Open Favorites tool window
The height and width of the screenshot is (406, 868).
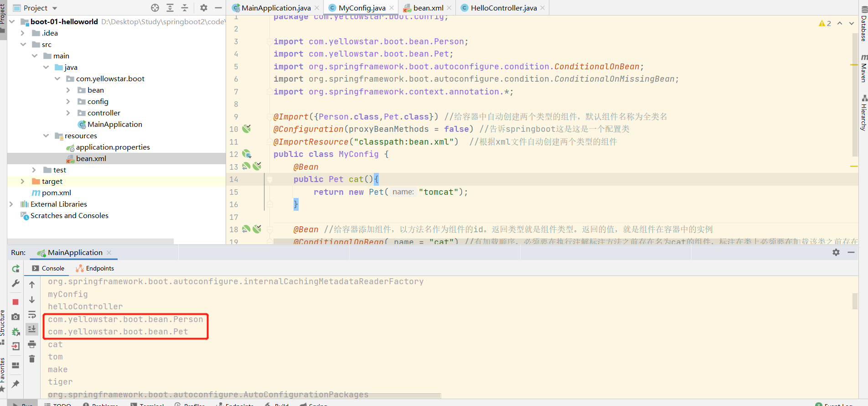(3, 374)
